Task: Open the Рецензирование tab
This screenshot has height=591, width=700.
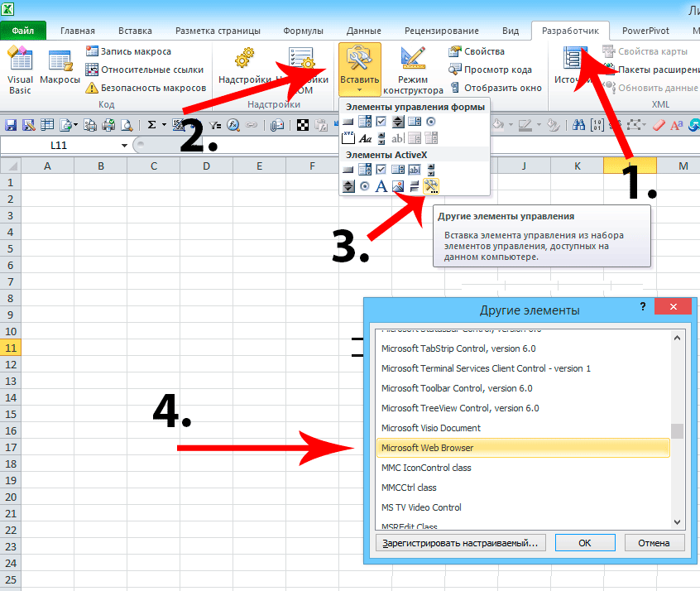Action: pos(442,31)
